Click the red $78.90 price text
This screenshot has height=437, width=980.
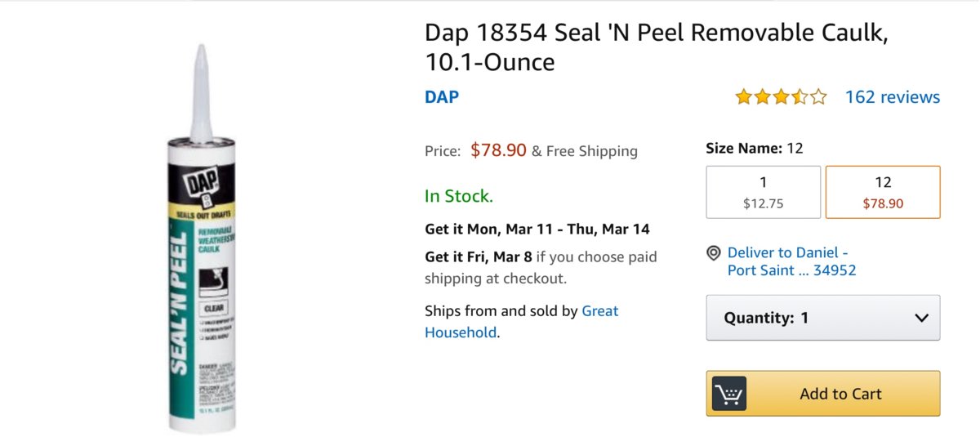click(498, 150)
